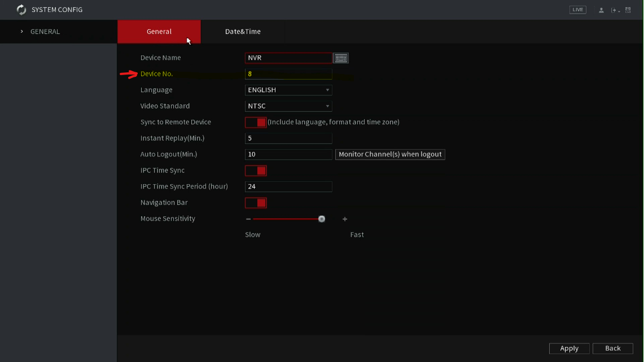The image size is (644, 362).
Task: Toggle the IPC Time Sync switch
Action: click(256, 171)
